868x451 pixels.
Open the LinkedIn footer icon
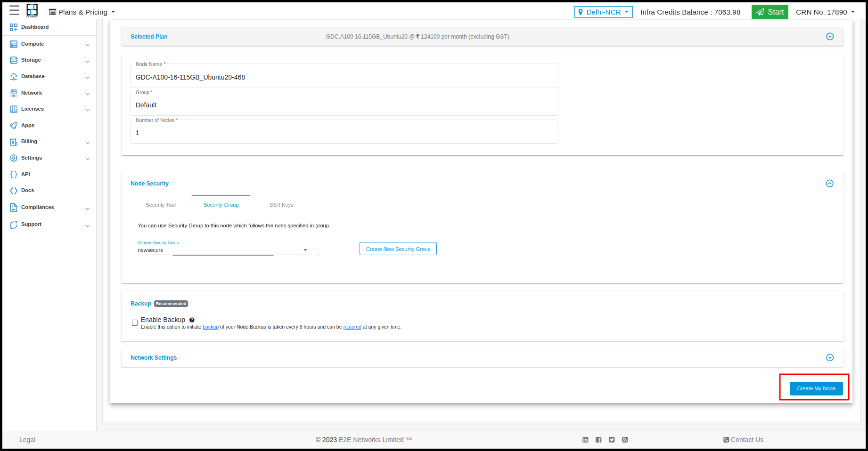point(585,440)
